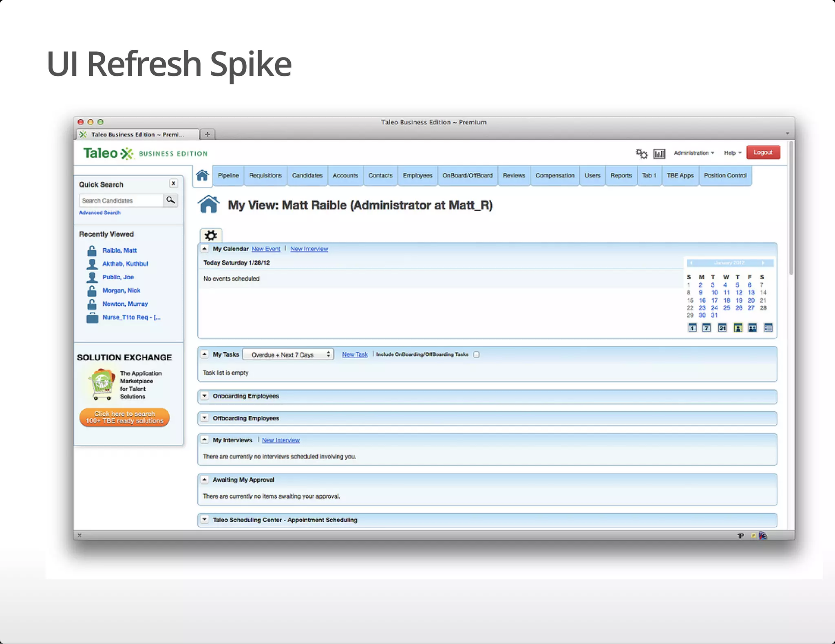The image size is (835, 644).
Task: Click the reports bar chart icon in header
Action: (659, 153)
